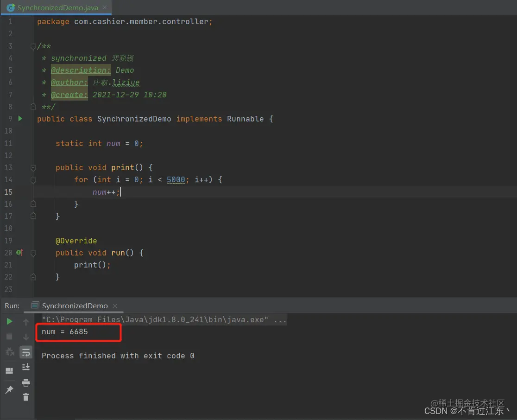Screen dimensions: 517x420
Task: Close the SynchronizedDemo run tab
Action: (x=115, y=306)
